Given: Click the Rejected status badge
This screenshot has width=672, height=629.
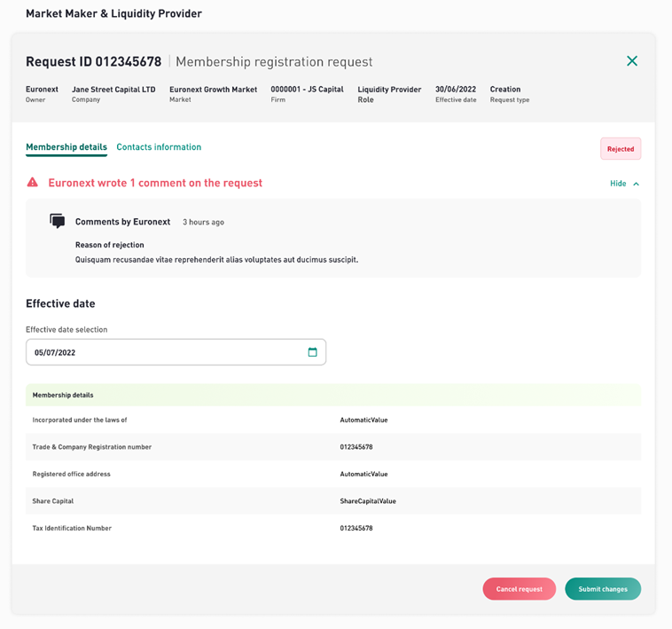Looking at the screenshot, I should point(621,149).
